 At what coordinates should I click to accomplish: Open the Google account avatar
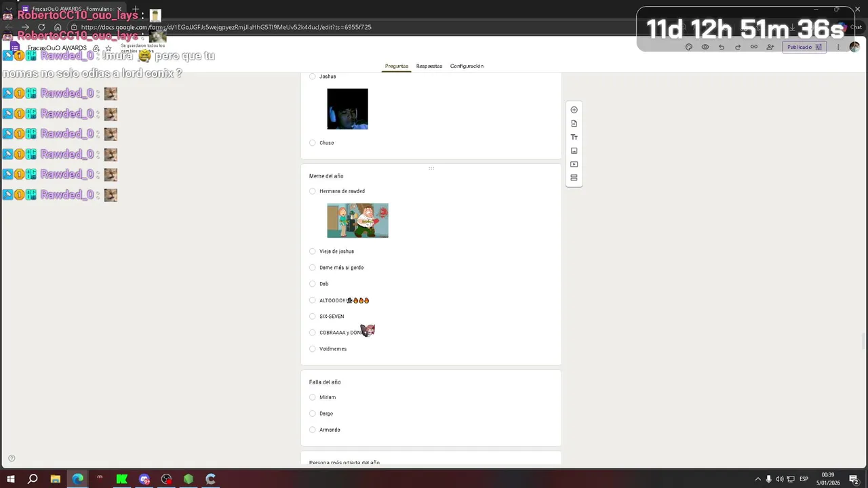pos(854,47)
